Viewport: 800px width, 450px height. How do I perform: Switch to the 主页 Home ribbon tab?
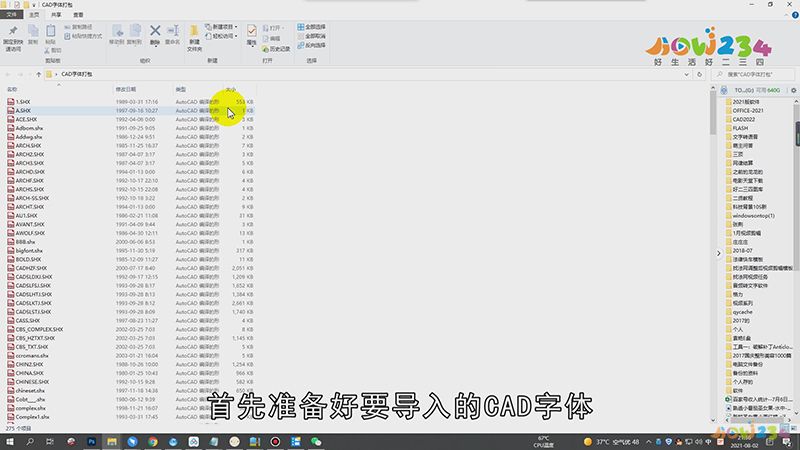point(34,15)
